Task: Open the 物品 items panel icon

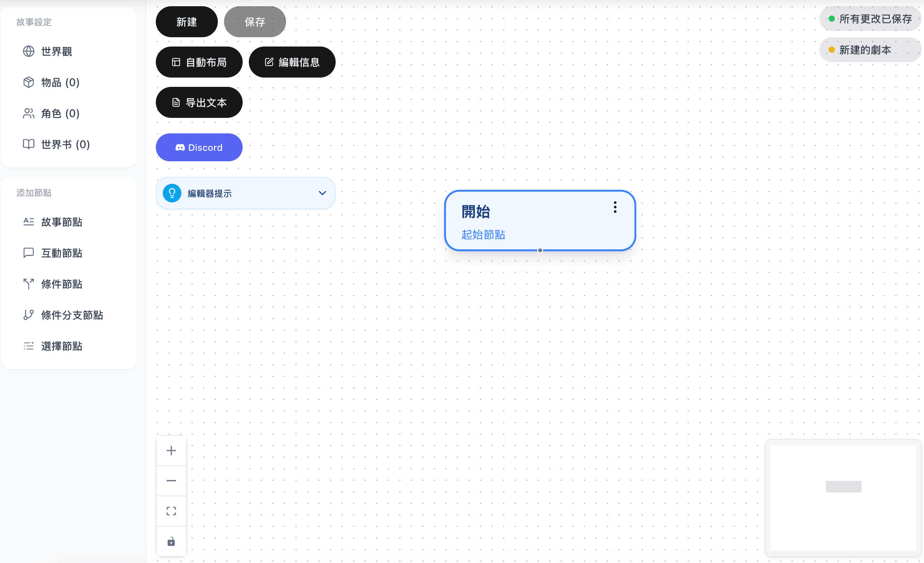Action: click(x=29, y=82)
